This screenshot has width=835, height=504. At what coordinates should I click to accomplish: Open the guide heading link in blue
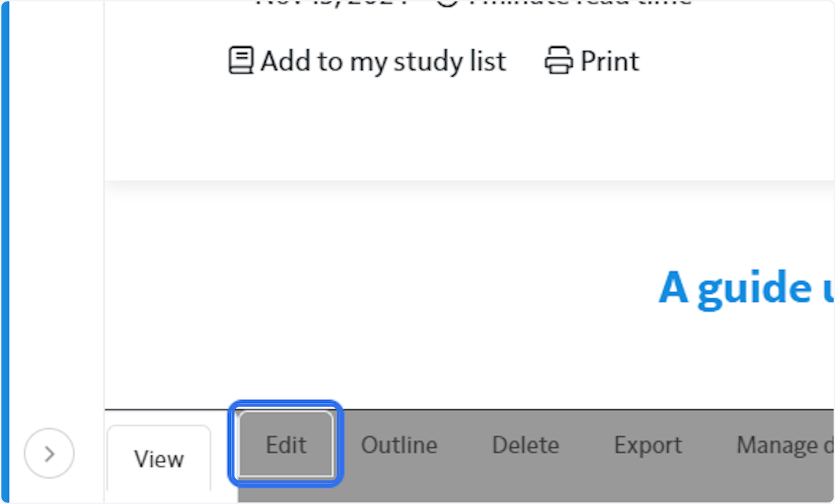745,287
